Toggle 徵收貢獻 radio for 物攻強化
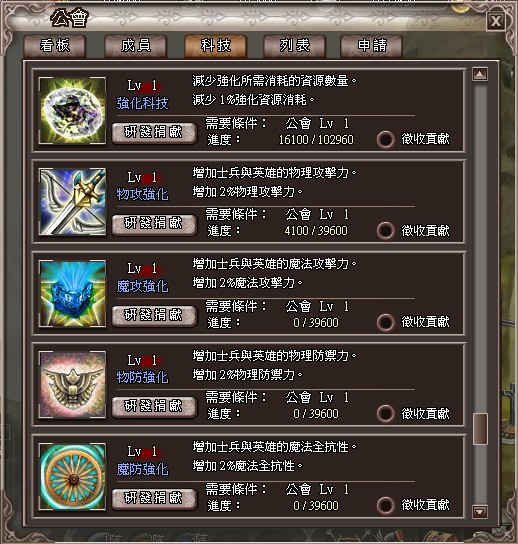 (385, 231)
